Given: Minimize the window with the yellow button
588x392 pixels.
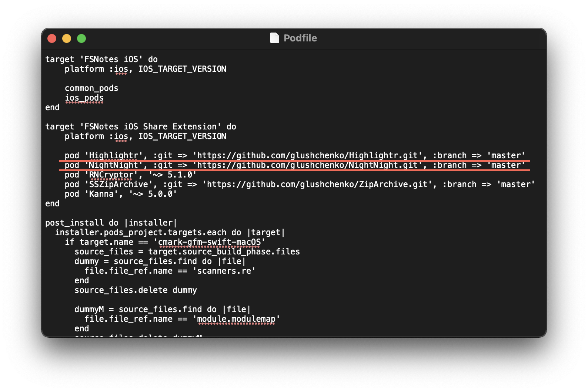Looking at the screenshot, I should 67,38.
